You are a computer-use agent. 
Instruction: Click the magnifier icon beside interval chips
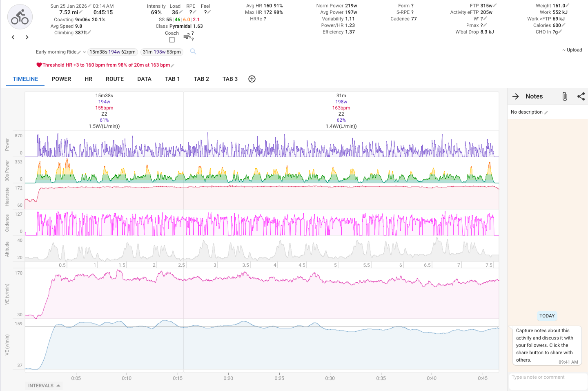193,51
